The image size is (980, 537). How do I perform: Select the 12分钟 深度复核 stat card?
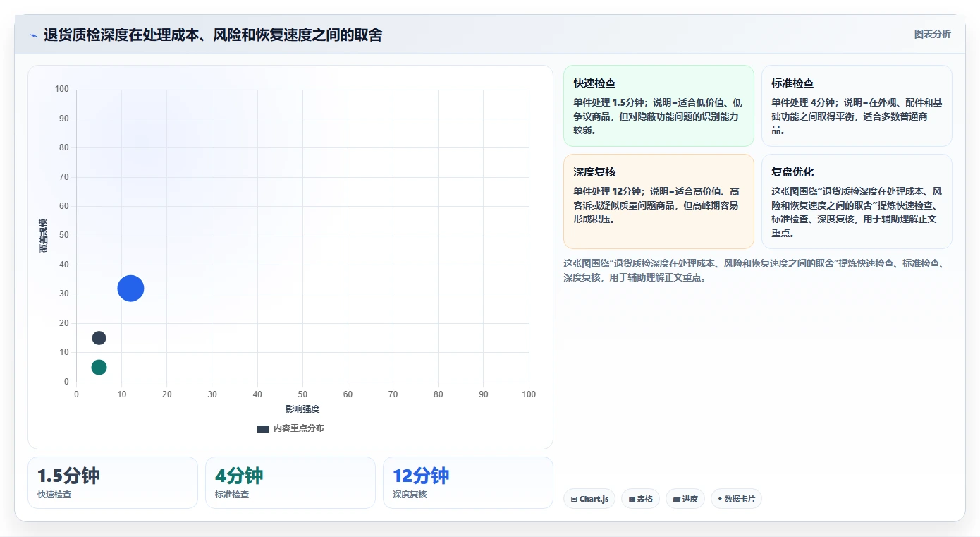coord(468,483)
